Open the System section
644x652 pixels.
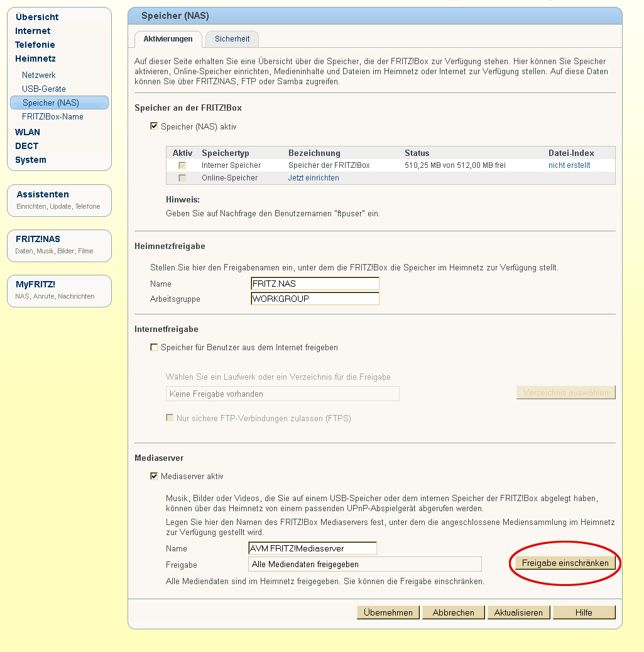coord(30,160)
